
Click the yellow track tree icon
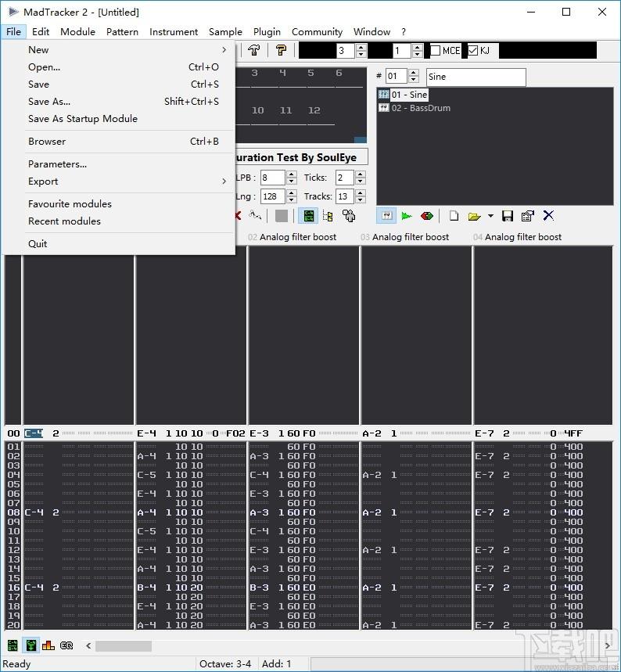[x=328, y=216]
